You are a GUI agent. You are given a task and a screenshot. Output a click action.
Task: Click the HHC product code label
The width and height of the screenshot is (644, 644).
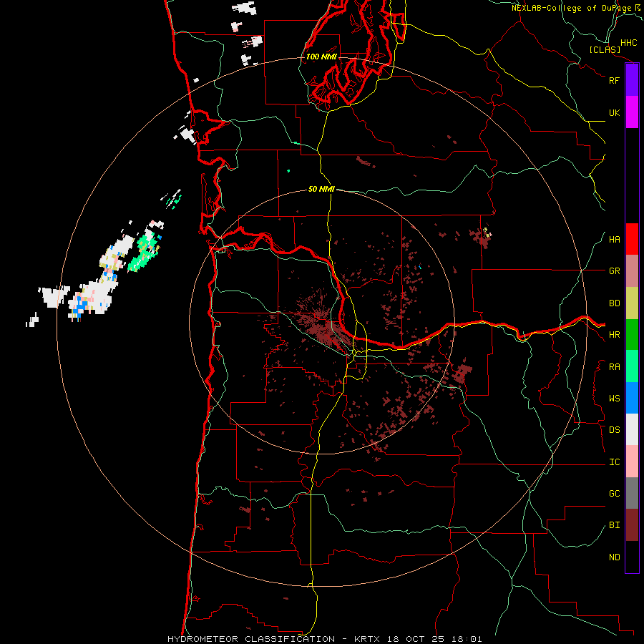[629, 43]
